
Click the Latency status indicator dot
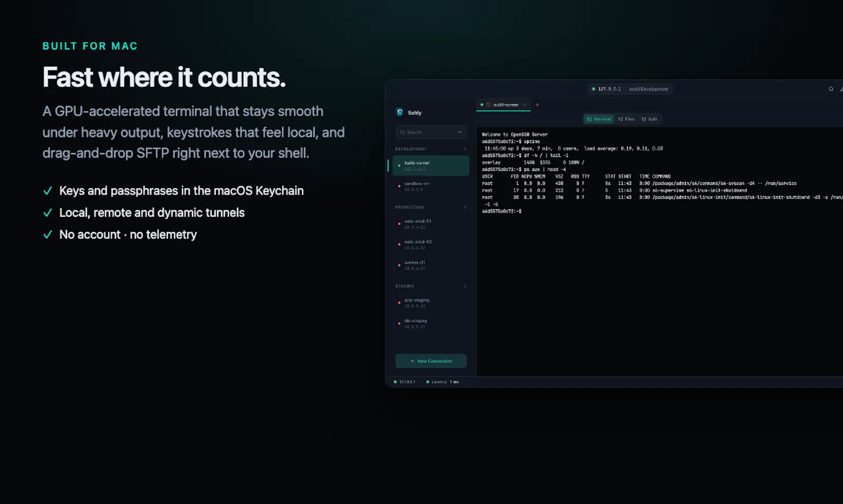pyautogui.click(x=427, y=382)
